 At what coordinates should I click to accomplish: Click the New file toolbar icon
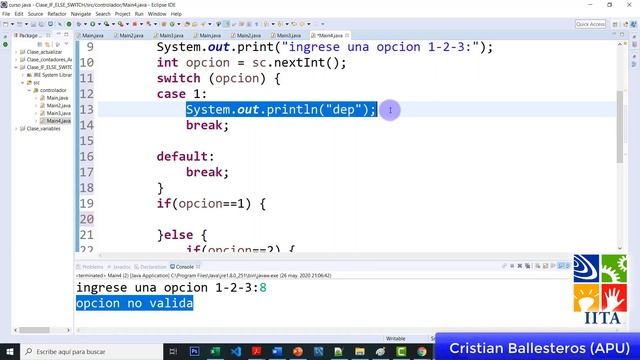point(5,24)
